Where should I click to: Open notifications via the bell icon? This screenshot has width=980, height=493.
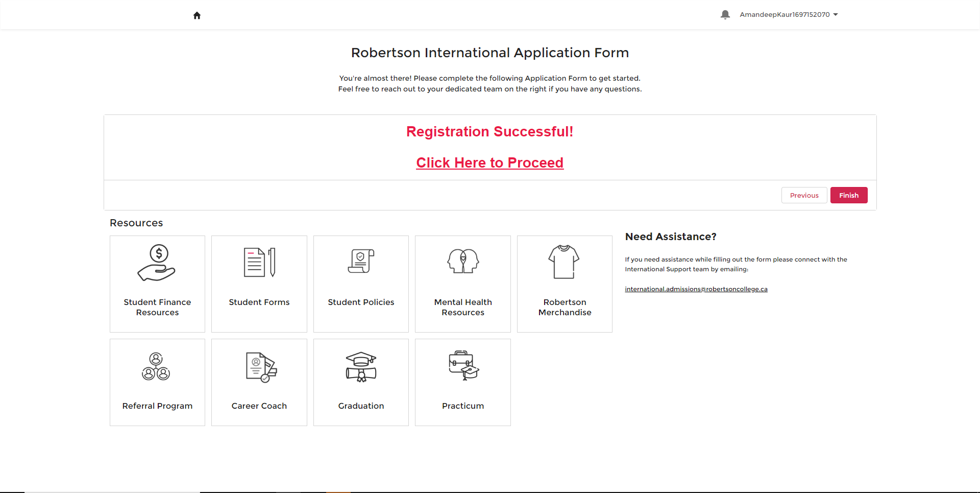coord(725,15)
